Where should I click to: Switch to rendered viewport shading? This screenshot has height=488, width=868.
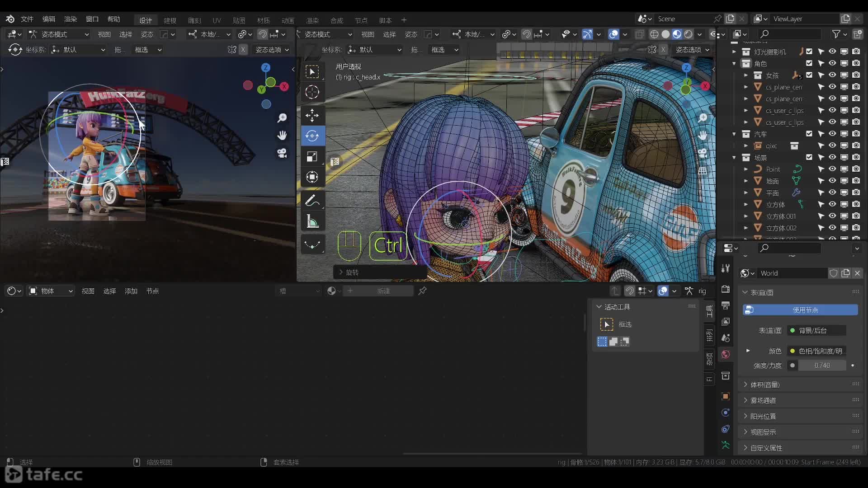coord(688,34)
